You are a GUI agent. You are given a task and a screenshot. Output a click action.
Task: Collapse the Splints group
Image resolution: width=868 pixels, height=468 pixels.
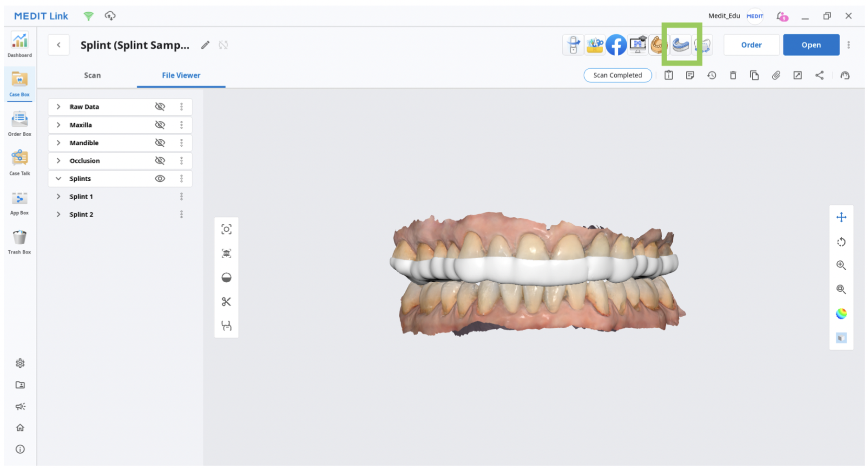(59, 178)
